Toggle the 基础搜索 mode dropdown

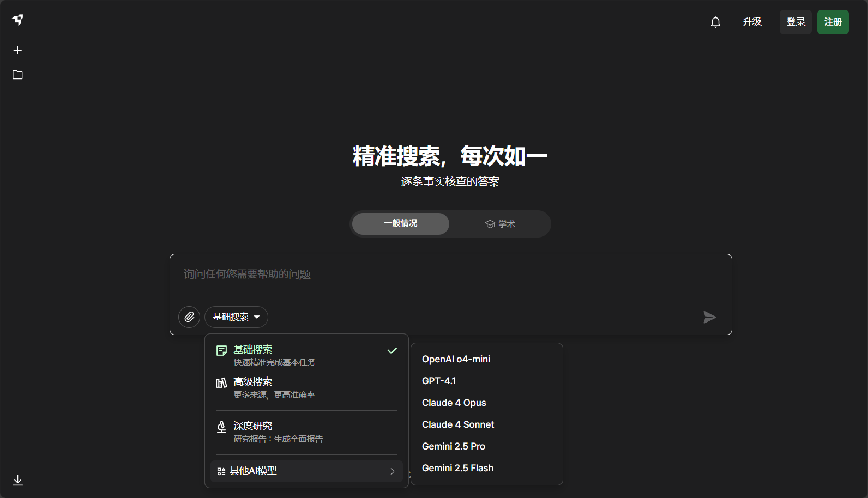[x=236, y=317]
